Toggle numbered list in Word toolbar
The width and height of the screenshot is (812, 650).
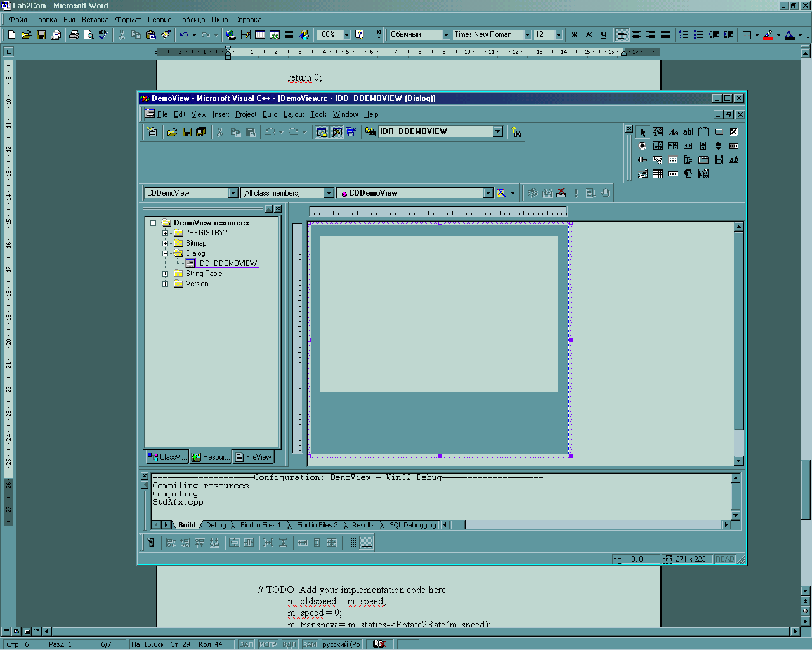tap(684, 35)
